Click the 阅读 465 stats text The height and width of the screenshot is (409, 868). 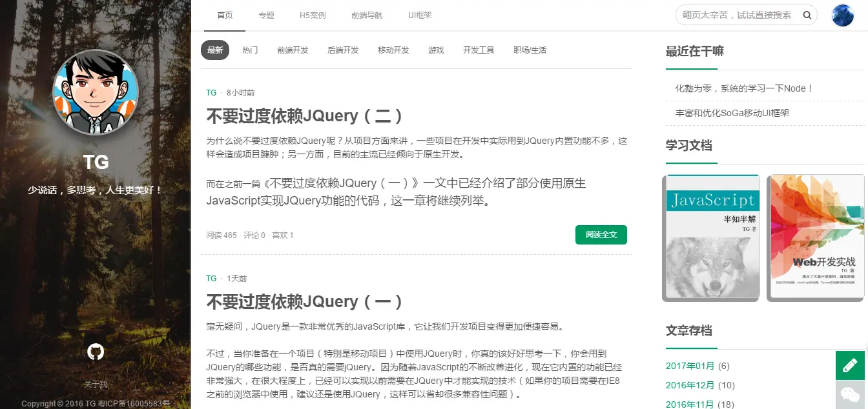pyautogui.click(x=222, y=235)
